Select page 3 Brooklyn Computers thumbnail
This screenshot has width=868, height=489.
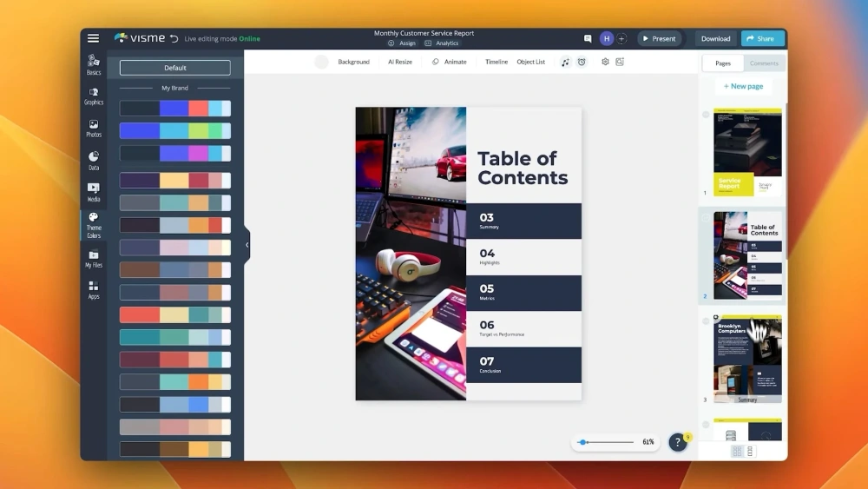coord(747,359)
